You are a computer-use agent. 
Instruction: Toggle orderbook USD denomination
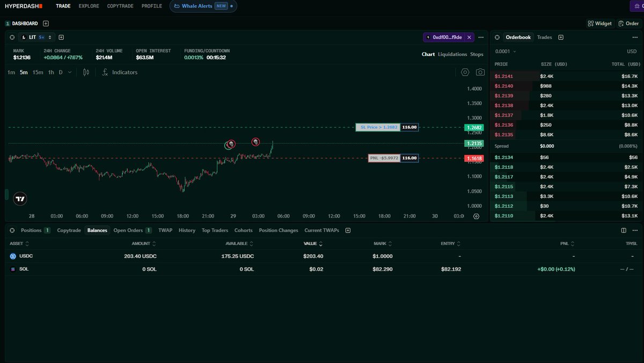pos(632,52)
